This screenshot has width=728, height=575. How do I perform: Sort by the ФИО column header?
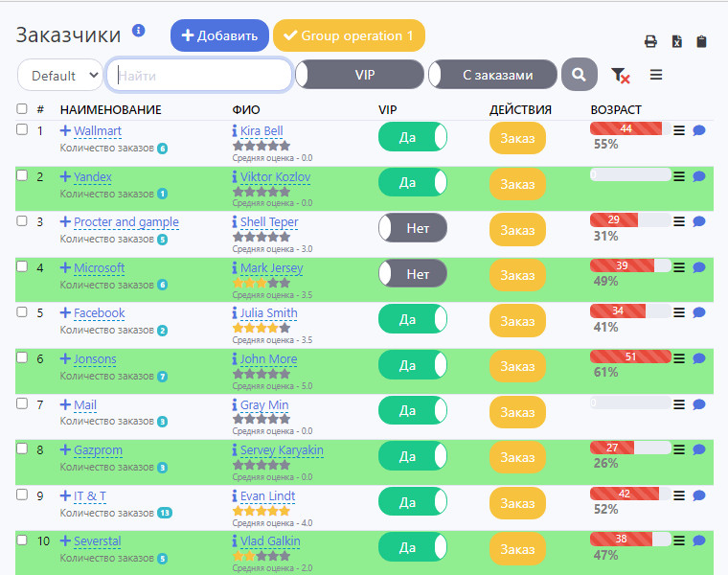[246, 110]
